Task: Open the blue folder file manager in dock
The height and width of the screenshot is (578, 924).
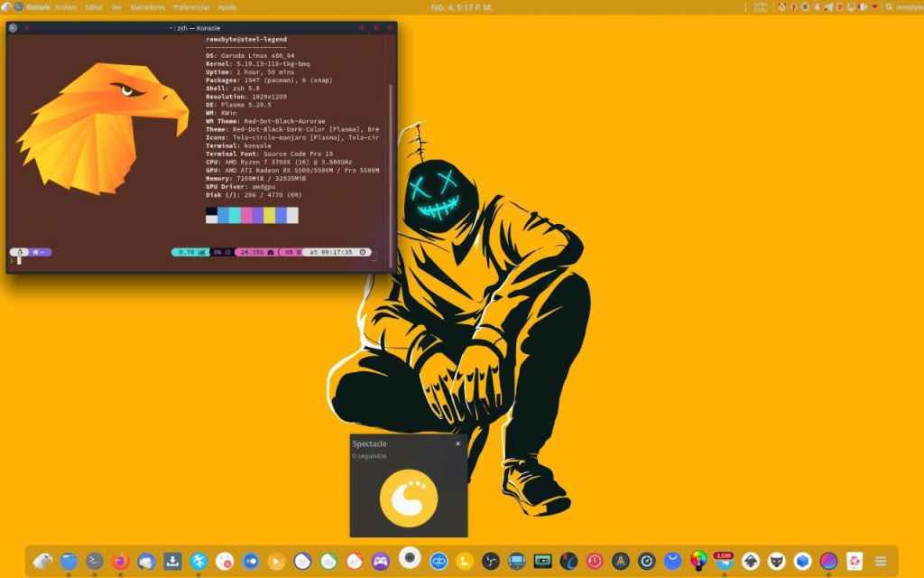Action: (69, 561)
